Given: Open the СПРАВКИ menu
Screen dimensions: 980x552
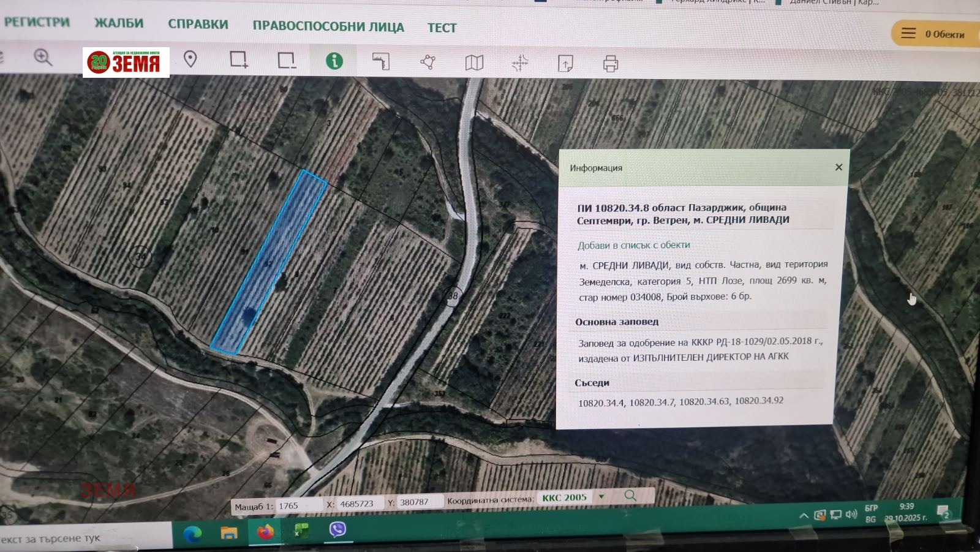Looking at the screenshot, I should [x=198, y=25].
